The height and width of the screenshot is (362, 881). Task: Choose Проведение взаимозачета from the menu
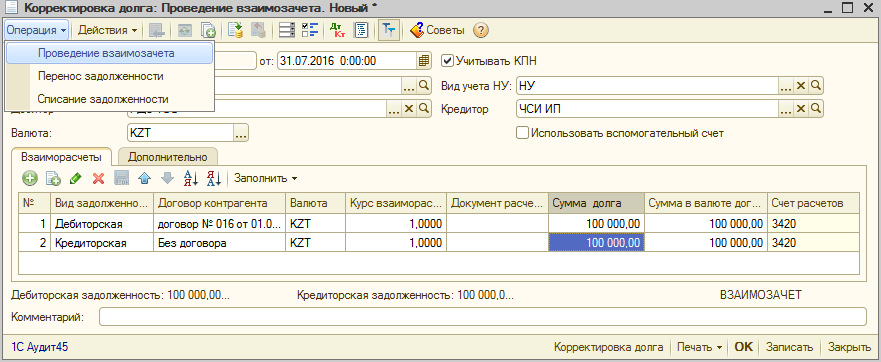click(109, 53)
